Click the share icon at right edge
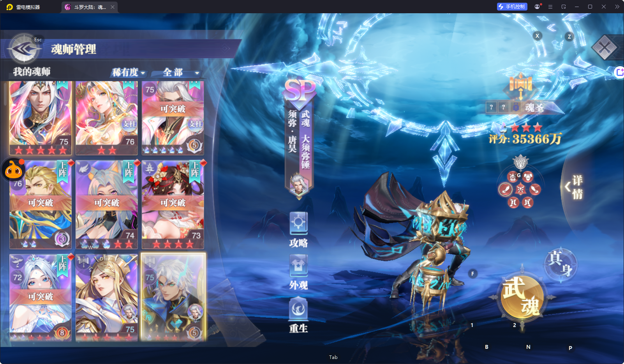 tap(619, 72)
